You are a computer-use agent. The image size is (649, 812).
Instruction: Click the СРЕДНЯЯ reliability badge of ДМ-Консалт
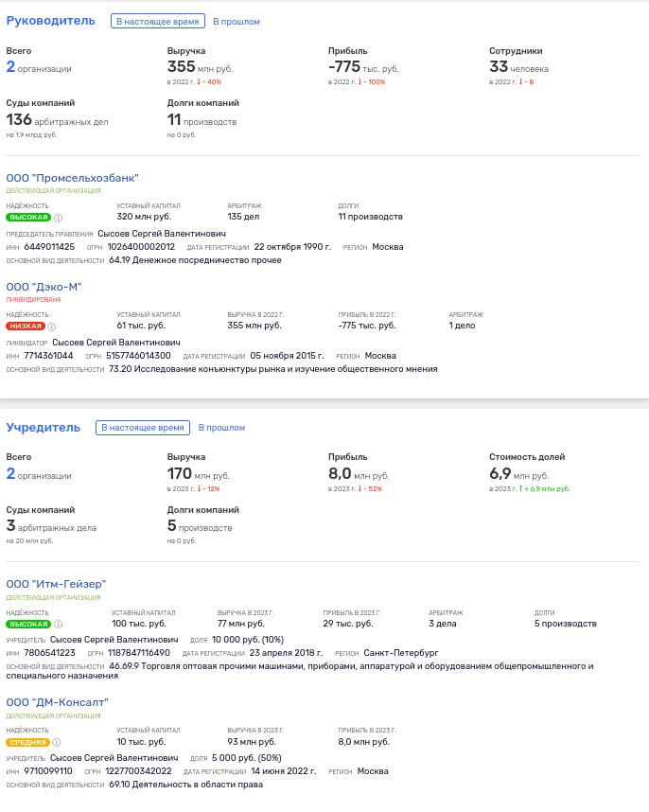coord(28,742)
